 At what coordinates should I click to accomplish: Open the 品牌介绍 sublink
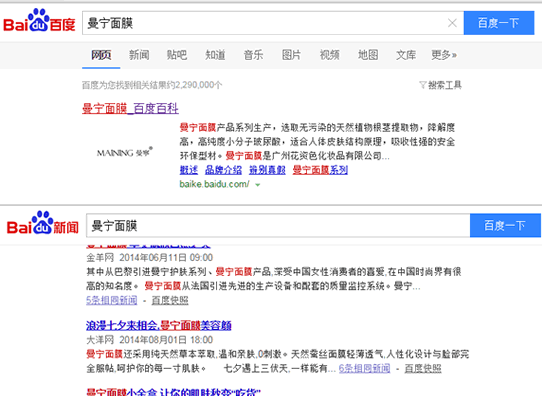(x=223, y=170)
